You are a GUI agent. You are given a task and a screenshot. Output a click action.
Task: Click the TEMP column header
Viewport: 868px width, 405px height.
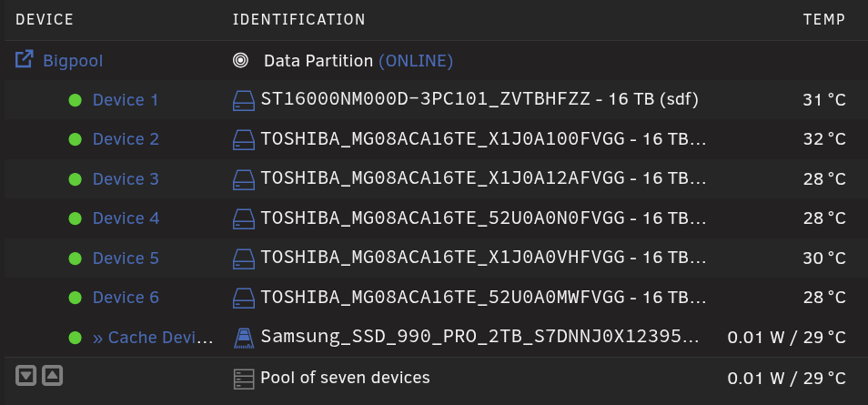824,20
